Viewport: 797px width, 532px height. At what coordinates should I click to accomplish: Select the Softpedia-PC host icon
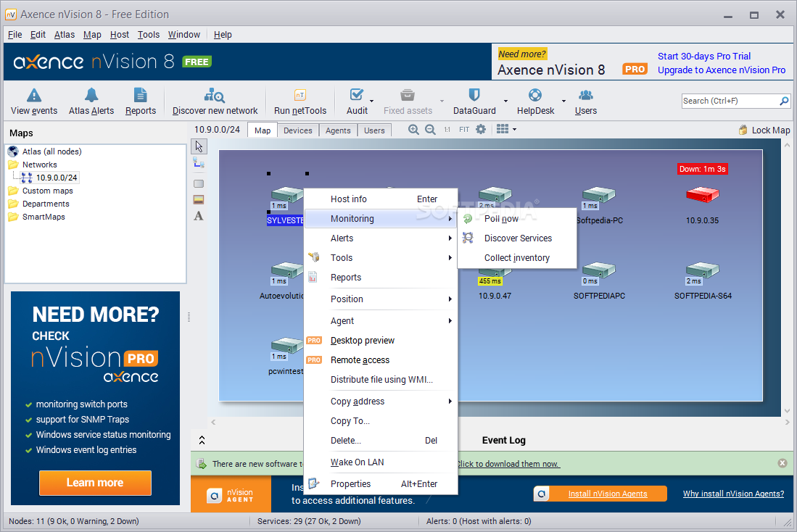pyautogui.click(x=599, y=195)
